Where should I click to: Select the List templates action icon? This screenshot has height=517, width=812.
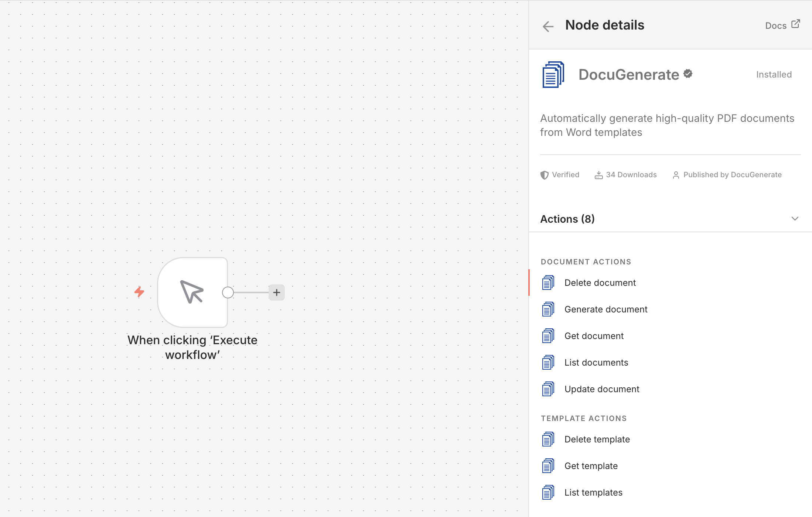coord(548,492)
